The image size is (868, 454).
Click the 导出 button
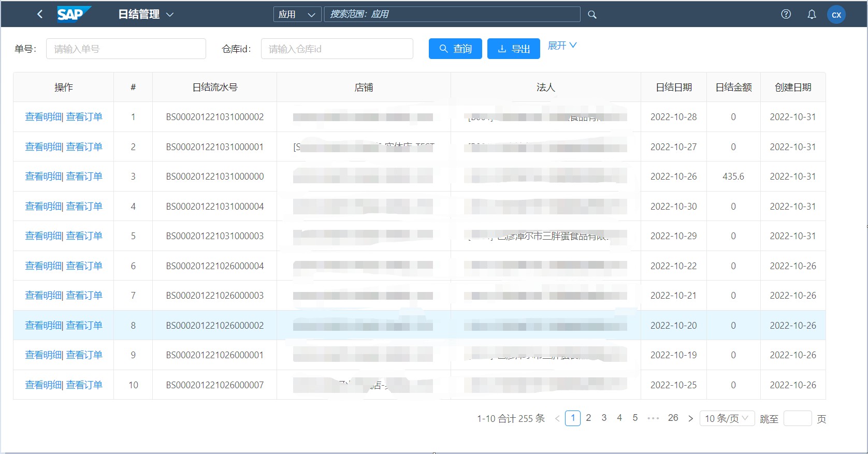click(x=514, y=49)
